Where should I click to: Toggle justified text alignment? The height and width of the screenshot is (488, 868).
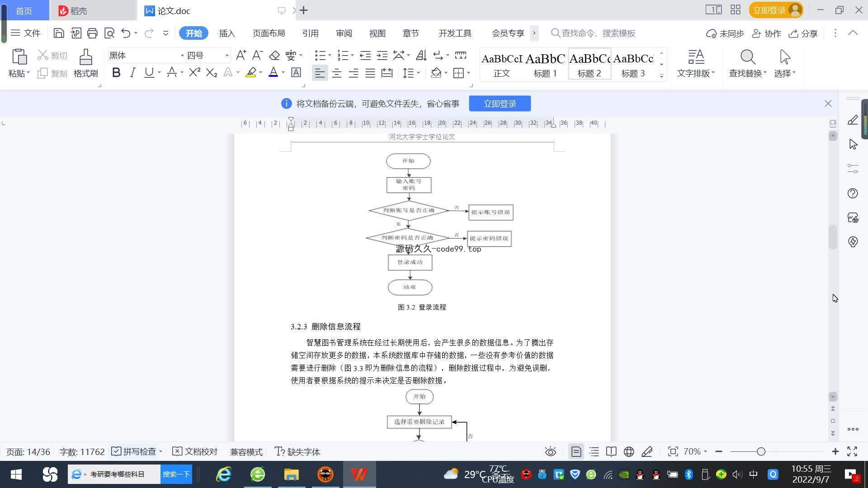370,73
